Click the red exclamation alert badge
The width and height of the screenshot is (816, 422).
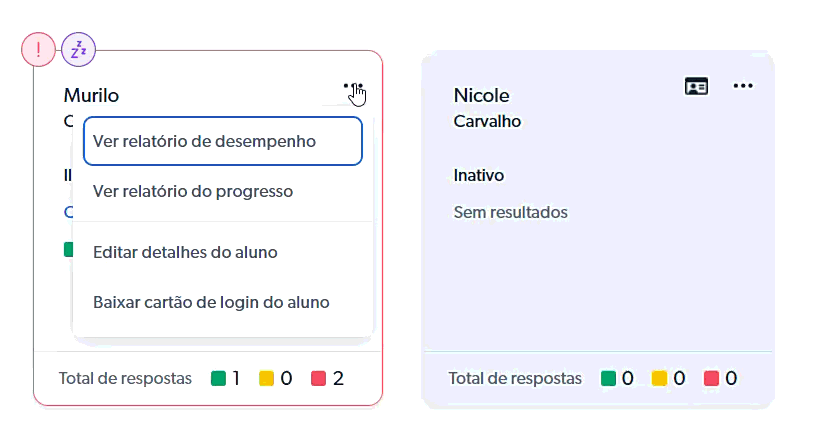(x=38, y=48)
